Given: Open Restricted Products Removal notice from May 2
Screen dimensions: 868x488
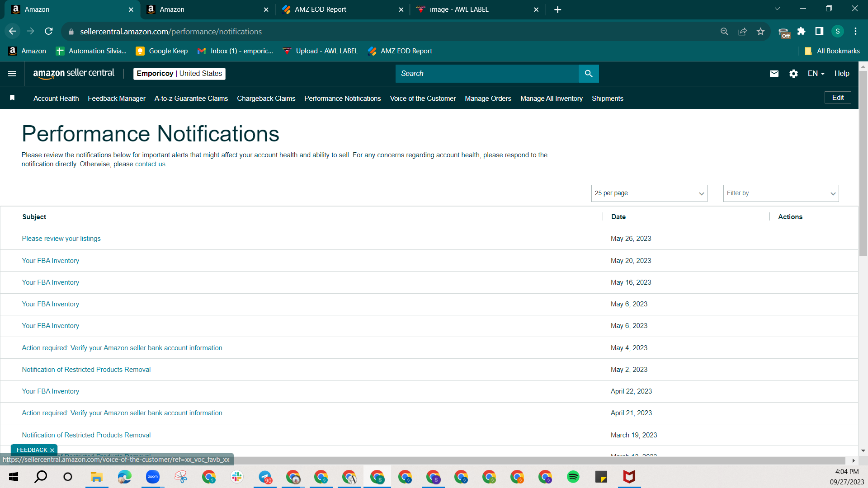Looking at the screenshot, I should (x=86, y=370).
